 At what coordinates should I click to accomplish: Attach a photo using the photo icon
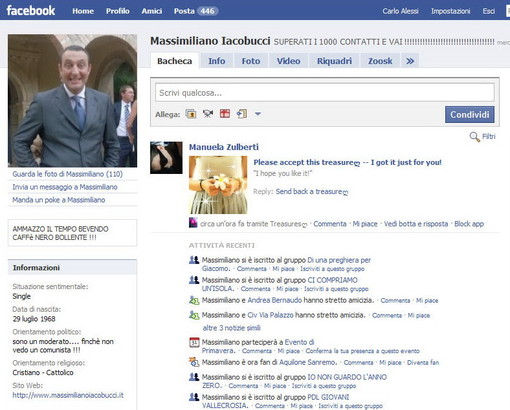[191, 114]
